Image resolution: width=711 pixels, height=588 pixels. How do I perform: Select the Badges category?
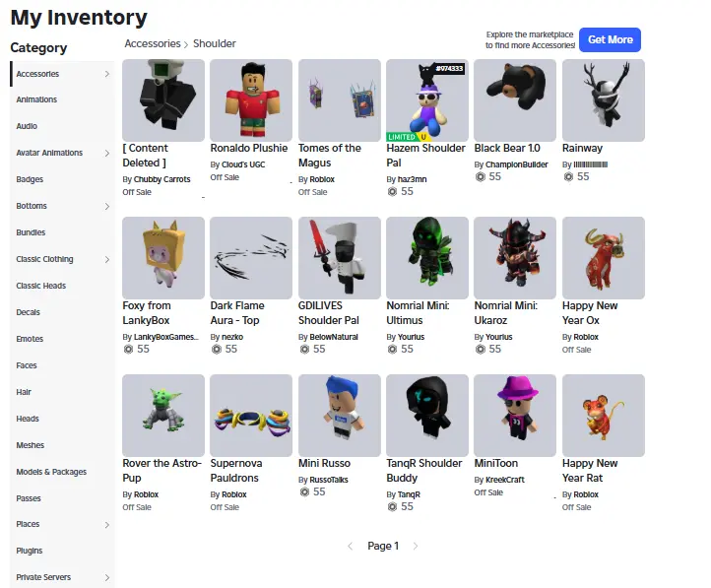click(x=30, y=179)
